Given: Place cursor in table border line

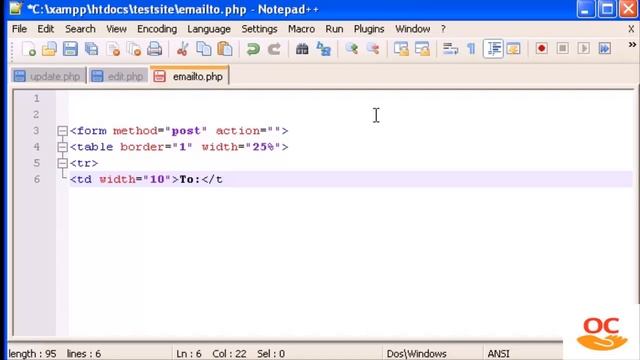Looking at the screenshot, I should tap(179, 147).
